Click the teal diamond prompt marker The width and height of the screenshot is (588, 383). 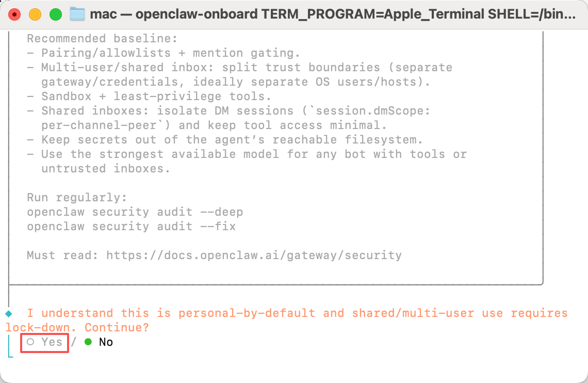[x=8, y=313]
